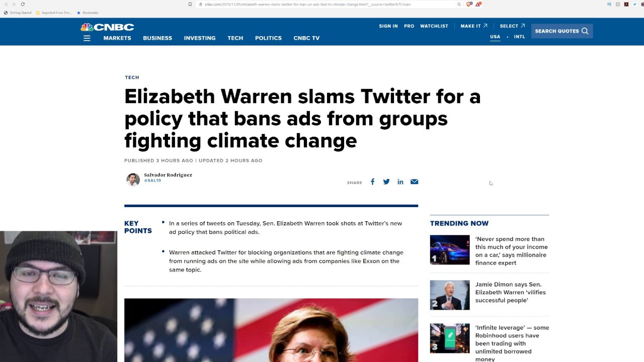Share the article on Facebook
This screenshot has height=362, width=644.
tap(372, 182)
